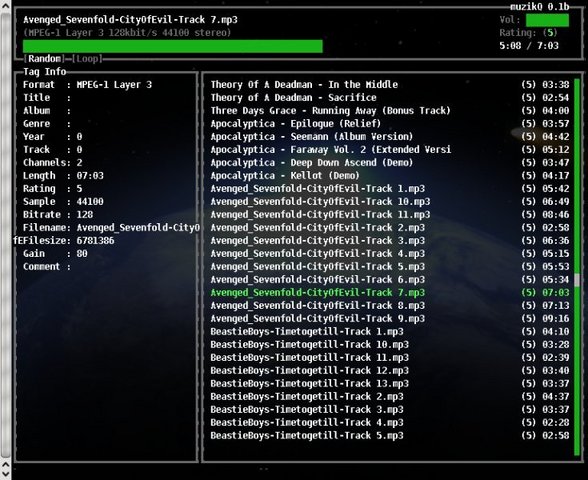Toggle the Loop playback mode
This screenshot has height=480, width=588.
point(87,59)
